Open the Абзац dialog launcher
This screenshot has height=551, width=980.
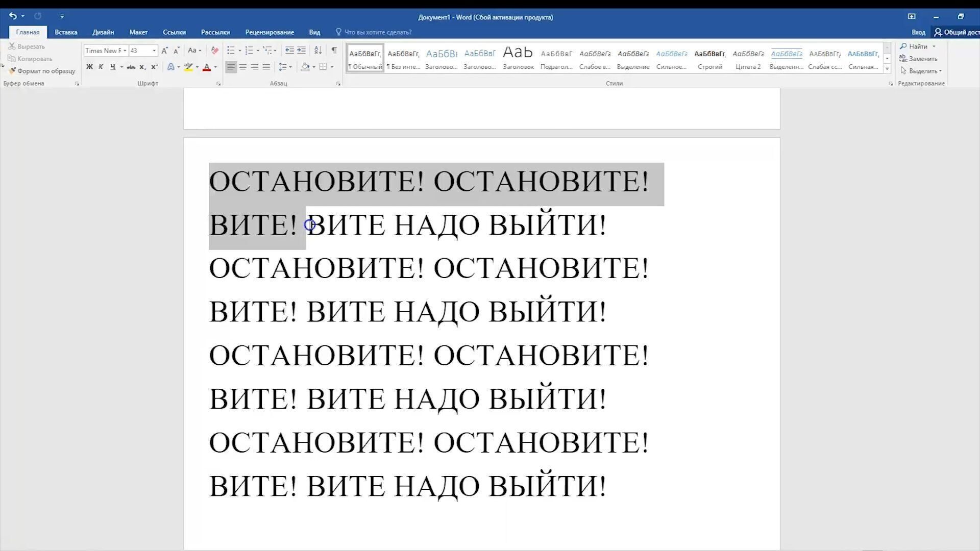click(x=338, y=84)
